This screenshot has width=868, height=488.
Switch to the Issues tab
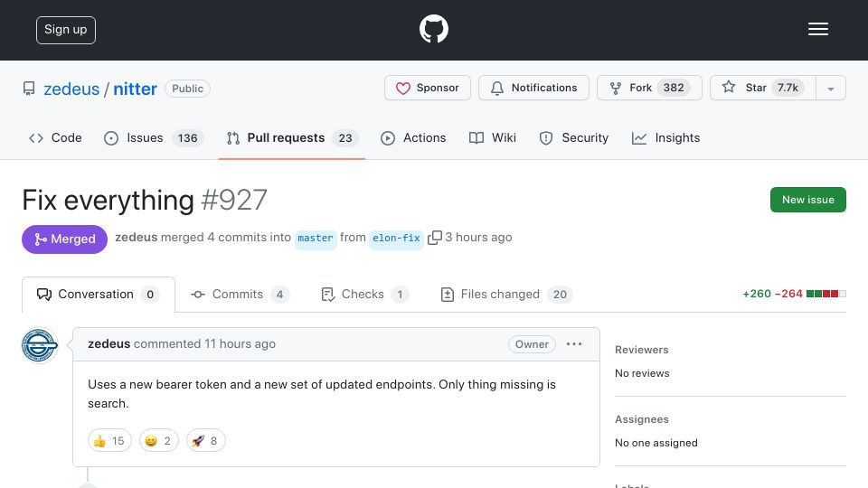click(154, 137)
